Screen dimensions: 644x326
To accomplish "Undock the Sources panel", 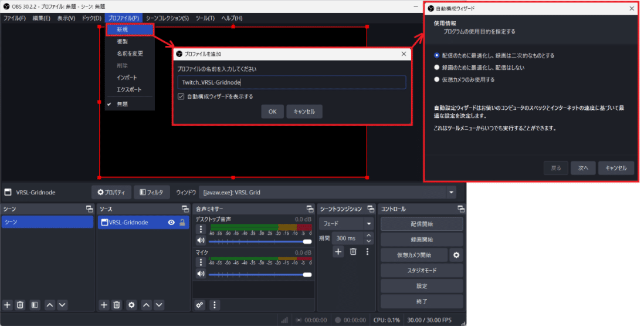I will click(x=186, y=209).
